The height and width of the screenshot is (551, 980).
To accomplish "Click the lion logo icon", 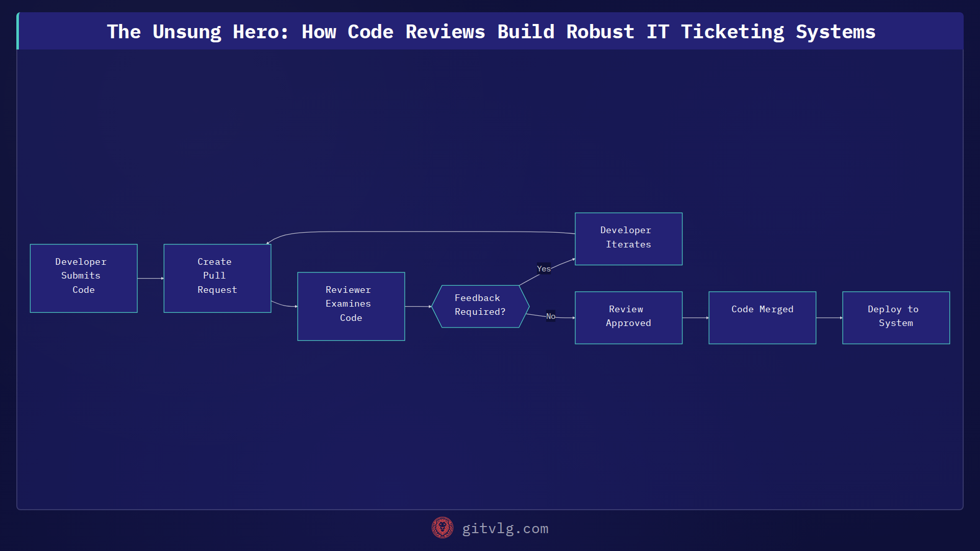I will point(443,528).
